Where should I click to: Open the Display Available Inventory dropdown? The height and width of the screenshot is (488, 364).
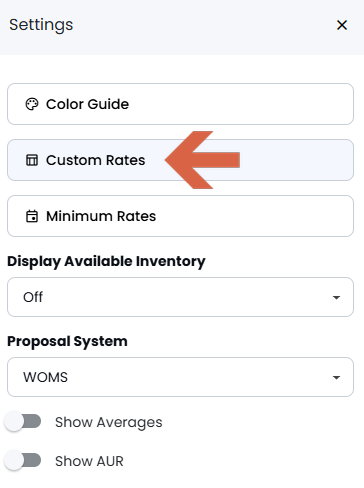point(180,297)
